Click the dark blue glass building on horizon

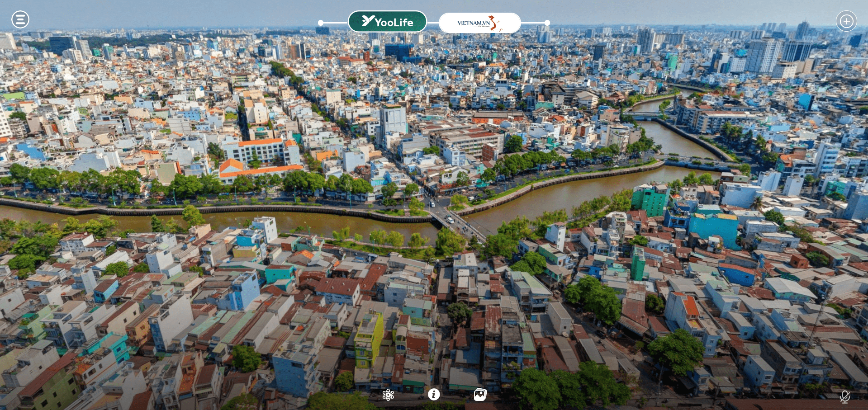(398, 50)
